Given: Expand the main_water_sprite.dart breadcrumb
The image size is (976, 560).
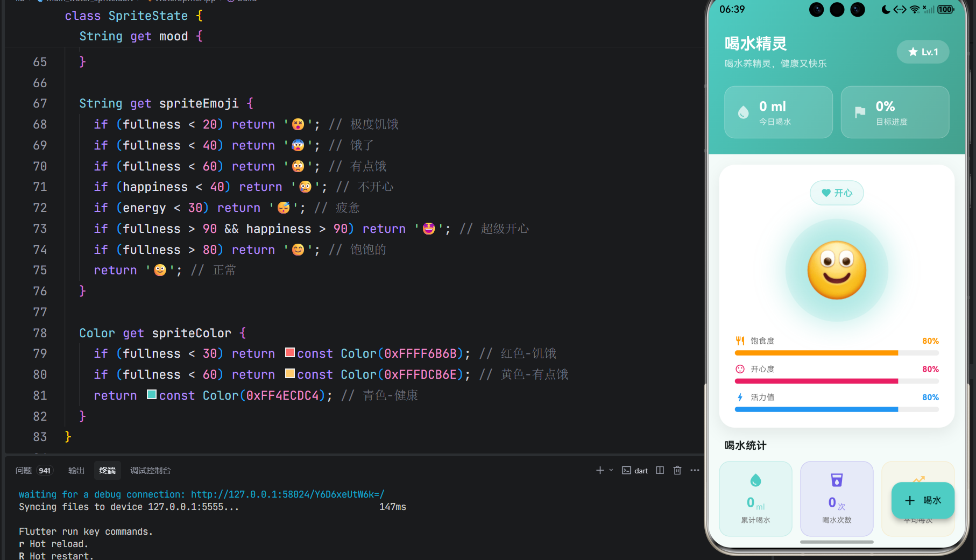Looking at the screenshot, I should 89,1.
